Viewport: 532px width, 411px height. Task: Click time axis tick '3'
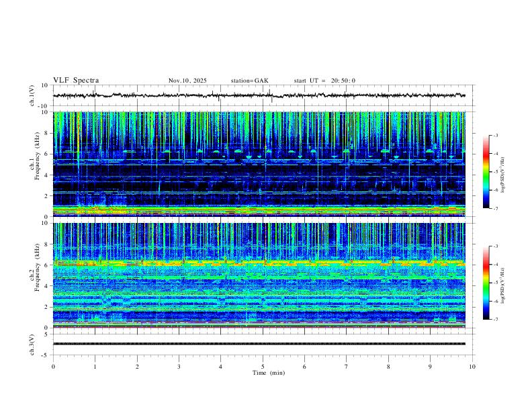pos(179,367)
